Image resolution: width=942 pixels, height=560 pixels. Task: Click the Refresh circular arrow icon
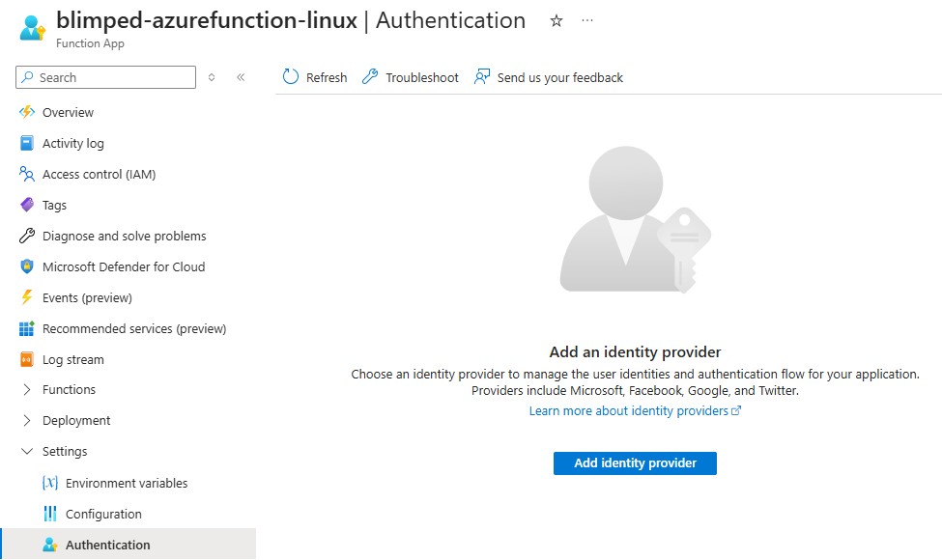[x=291, y=77]
